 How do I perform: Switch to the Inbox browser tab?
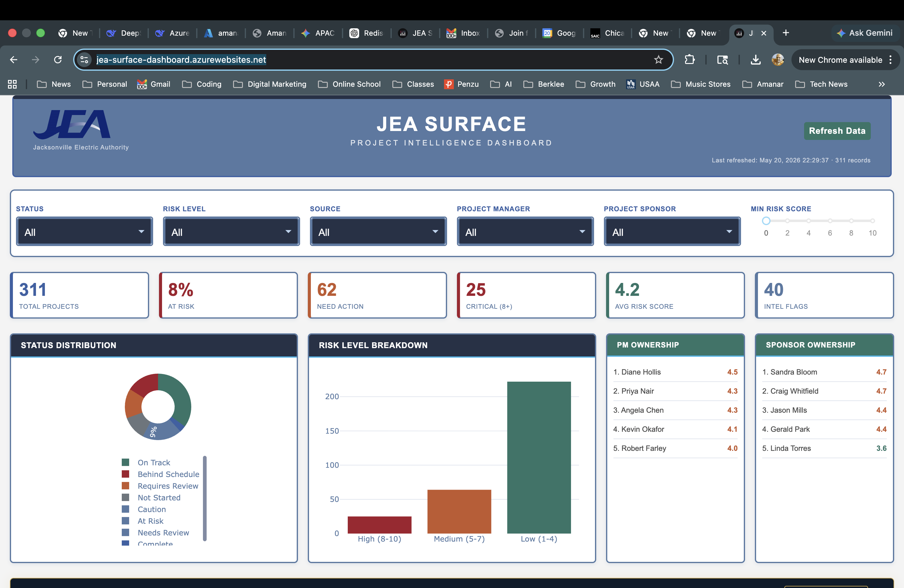pyautogui.click(x=464, y=33)
